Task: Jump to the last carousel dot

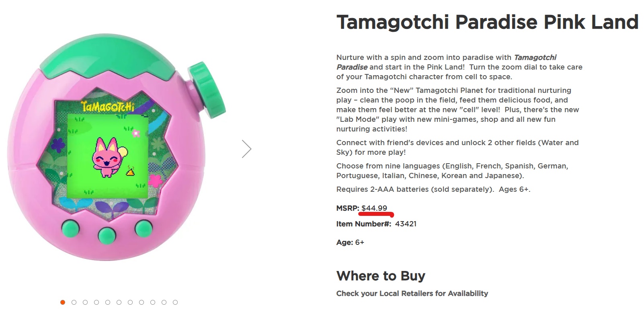Action: click(175, 302)
